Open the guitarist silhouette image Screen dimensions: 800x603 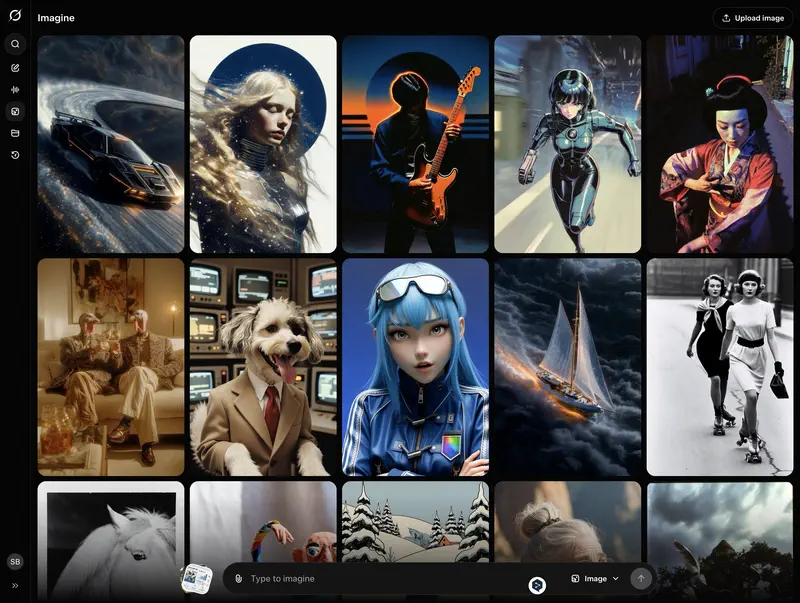[415, 144]
